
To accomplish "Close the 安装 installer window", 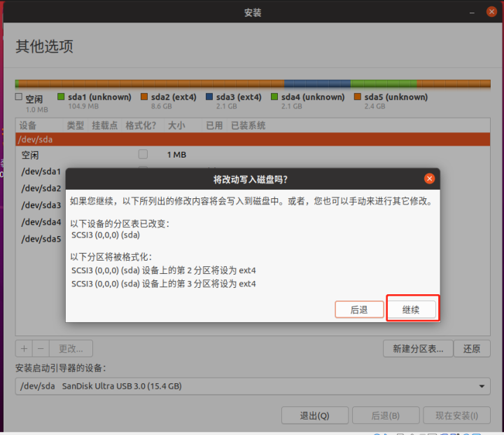I will 491,12.
